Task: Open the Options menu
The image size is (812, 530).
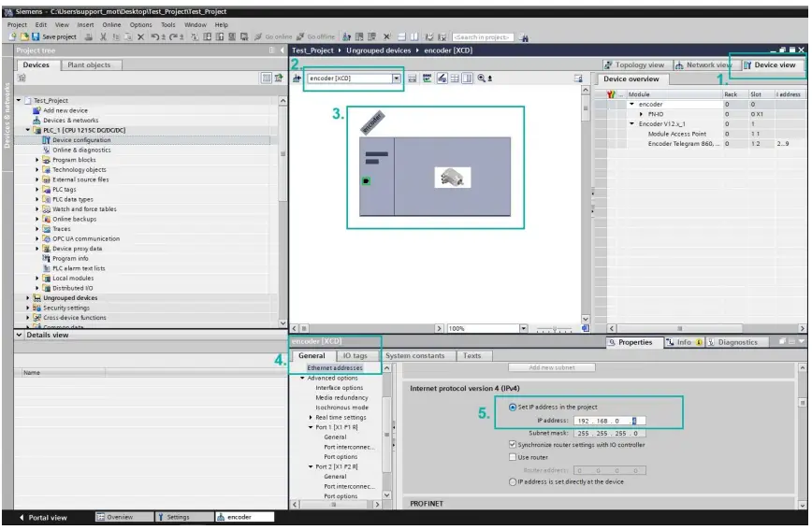Action: [140, 25]
